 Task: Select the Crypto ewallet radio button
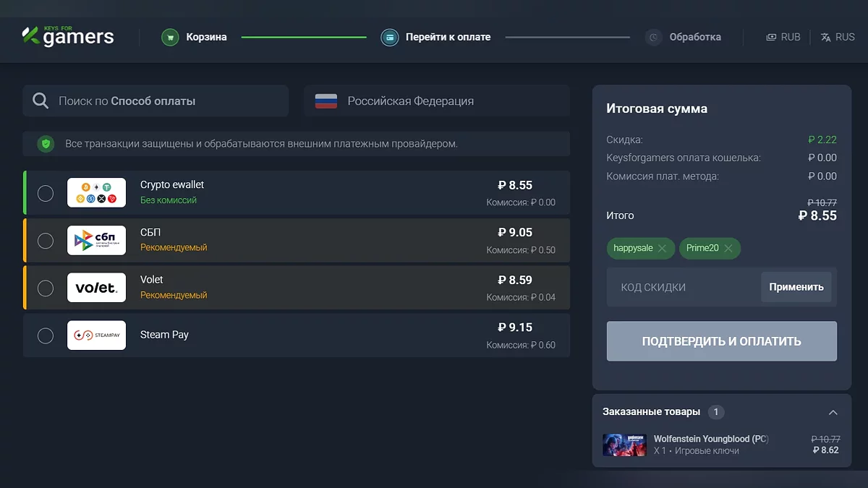pyautogui.click(x=46, y=193)
